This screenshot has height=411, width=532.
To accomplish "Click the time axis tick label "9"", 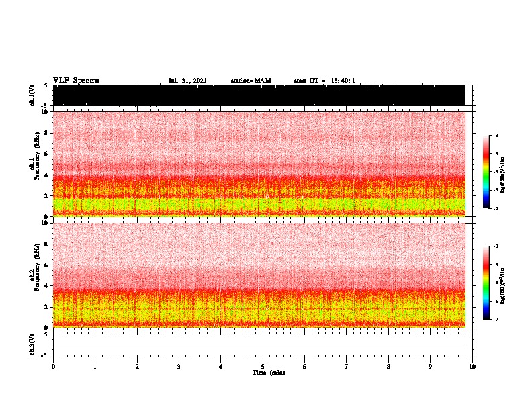I will pyautogui.click(x=430, y=367).
